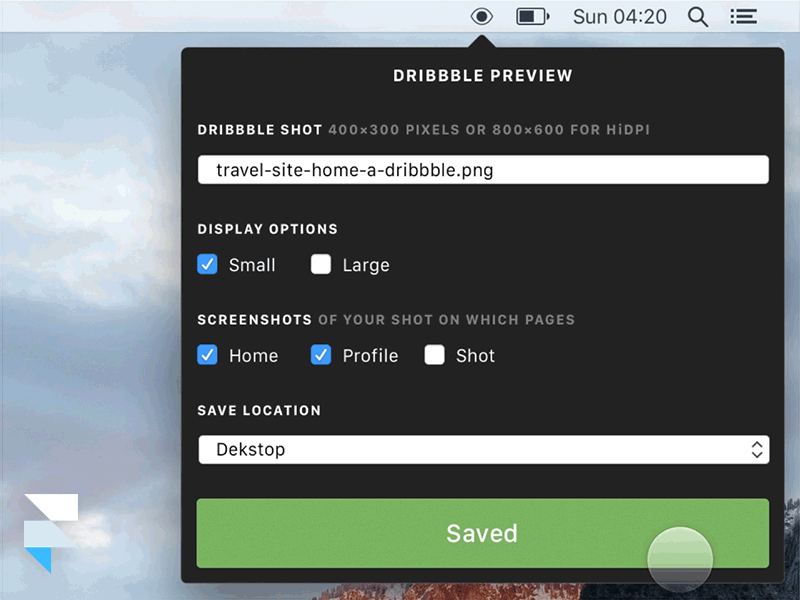800x600 pixels.
Task: Click the travel-site-home-a-dribbble.png file field
Action: point(483,169)
